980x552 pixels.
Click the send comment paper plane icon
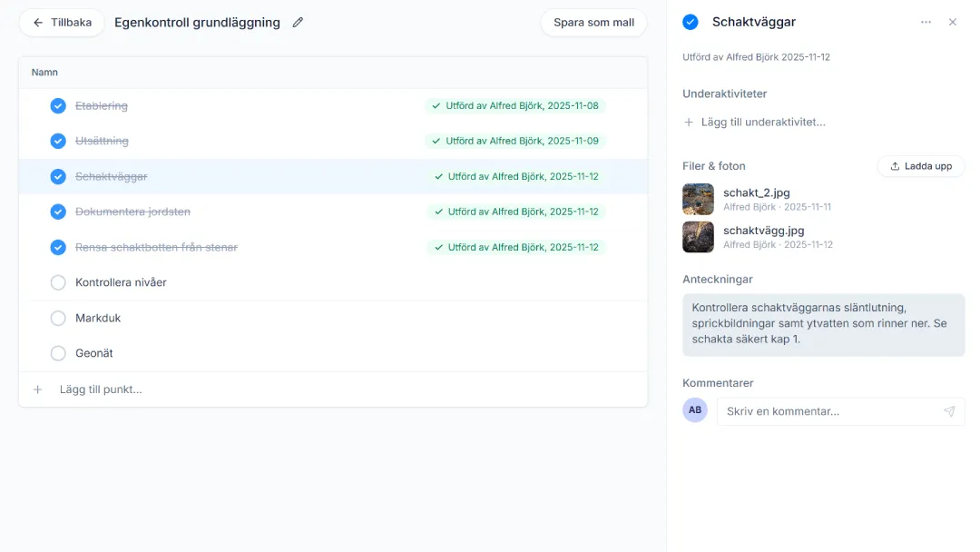[x=949, y=411]
